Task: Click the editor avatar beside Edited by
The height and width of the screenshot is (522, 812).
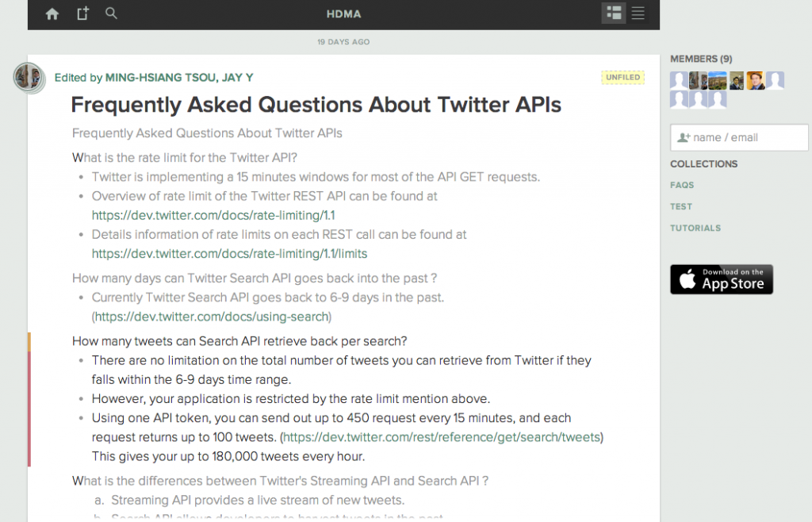Action: (x=29, y=78)
